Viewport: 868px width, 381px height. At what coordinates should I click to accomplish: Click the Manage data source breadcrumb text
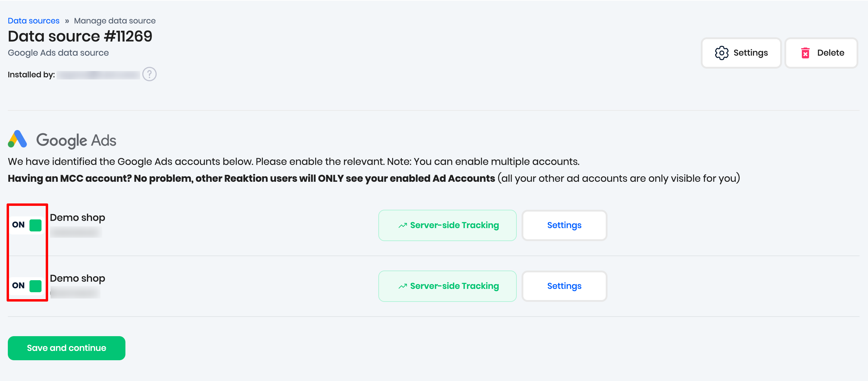[x=115, y=21]
